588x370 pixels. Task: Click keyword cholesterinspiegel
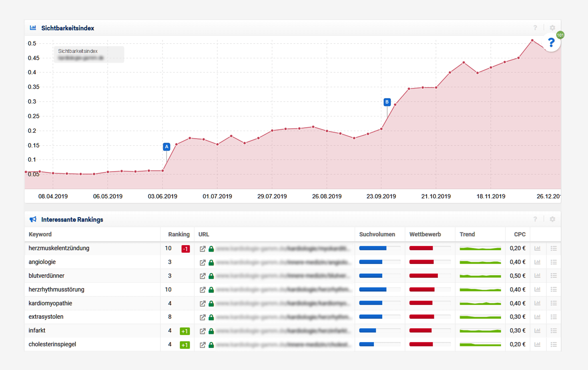(x=52, y=344)
